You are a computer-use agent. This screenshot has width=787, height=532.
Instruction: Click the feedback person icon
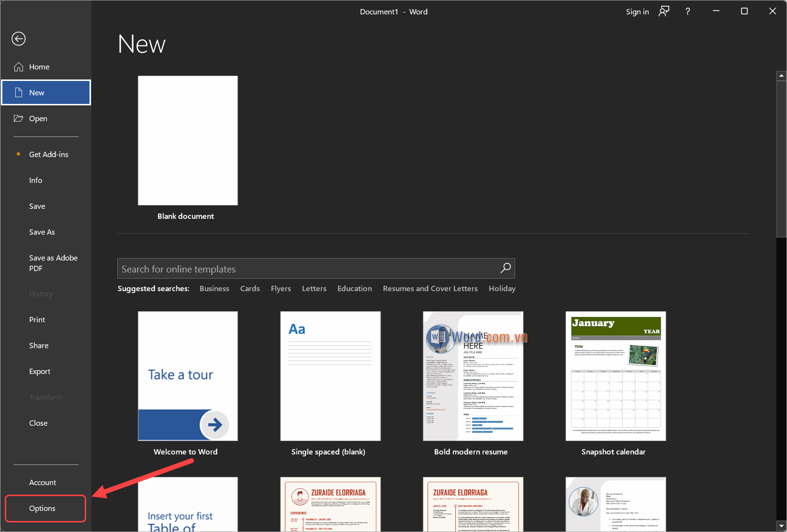[x=663, y=11]
